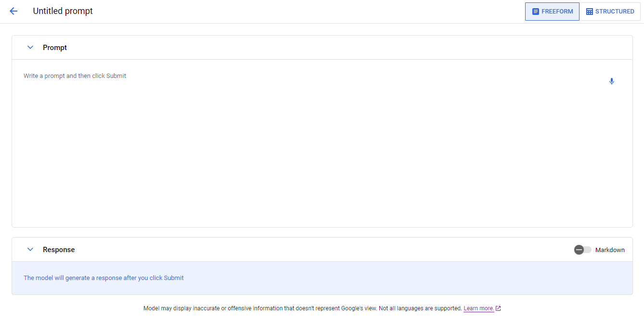Click the back arrow icon

(13, 11)
